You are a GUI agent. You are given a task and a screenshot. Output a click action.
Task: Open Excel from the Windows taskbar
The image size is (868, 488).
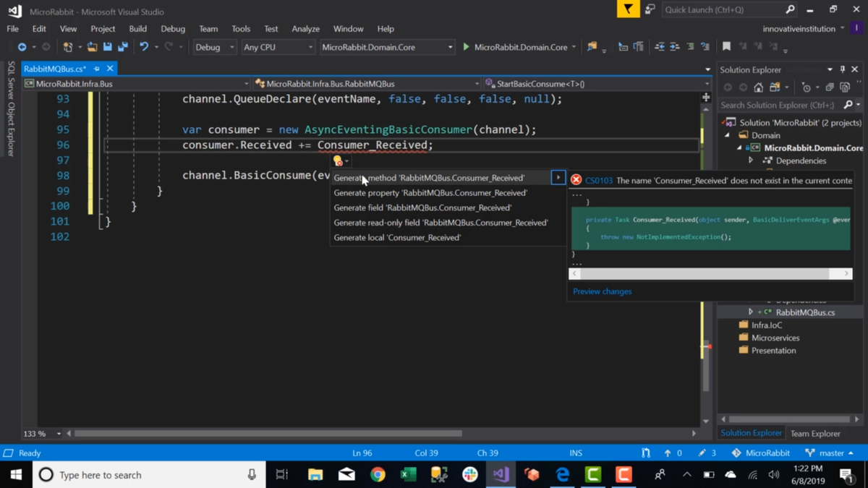(x=408, y=474)
